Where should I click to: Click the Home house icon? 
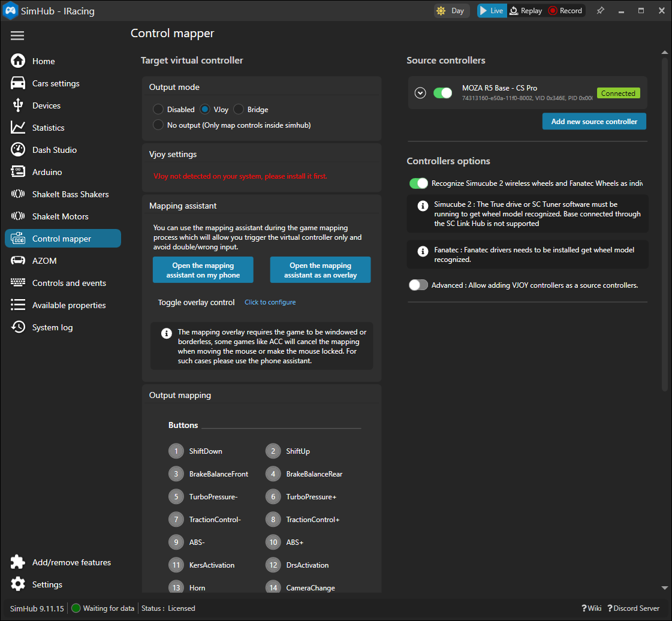[x=18, y=61]
